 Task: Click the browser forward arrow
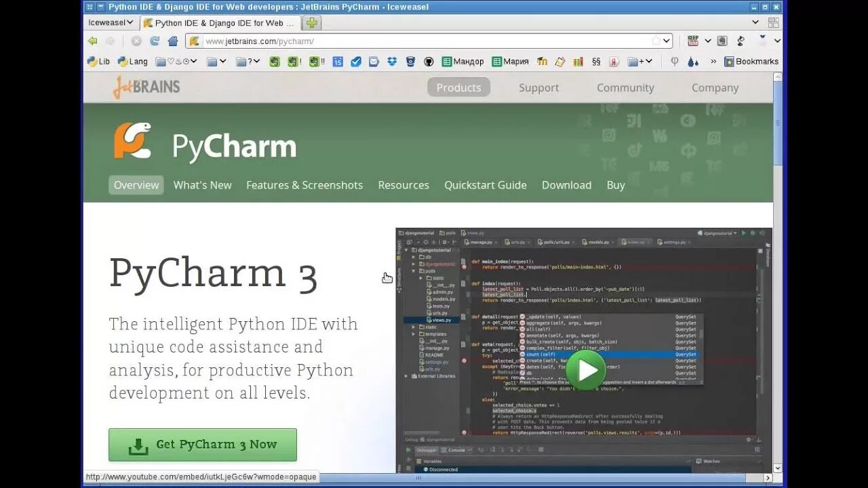click(x=111, y=41)
